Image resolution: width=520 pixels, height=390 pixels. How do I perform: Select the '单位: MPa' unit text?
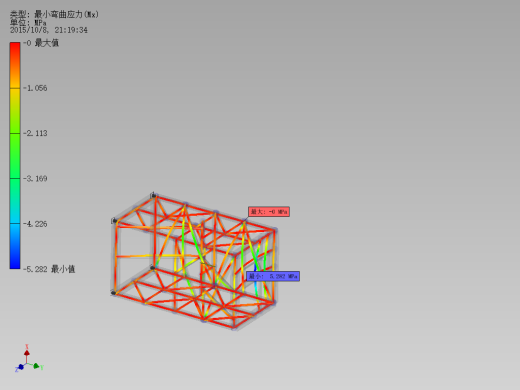(28, 23)
